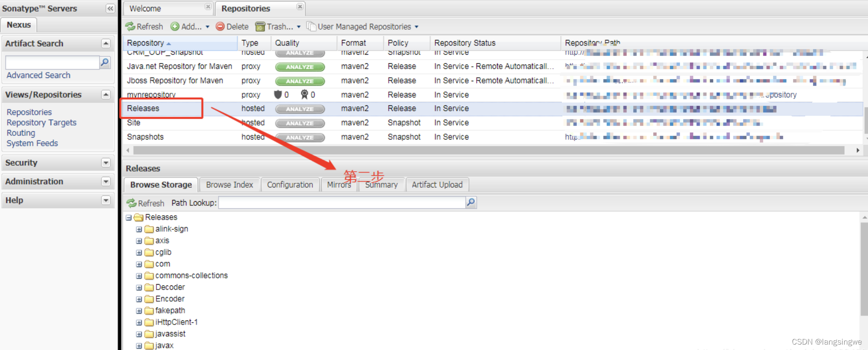This screenshot has height=350, width=868.
Task: Collapse the Artifact Search panel
Action: coord(106,43)
